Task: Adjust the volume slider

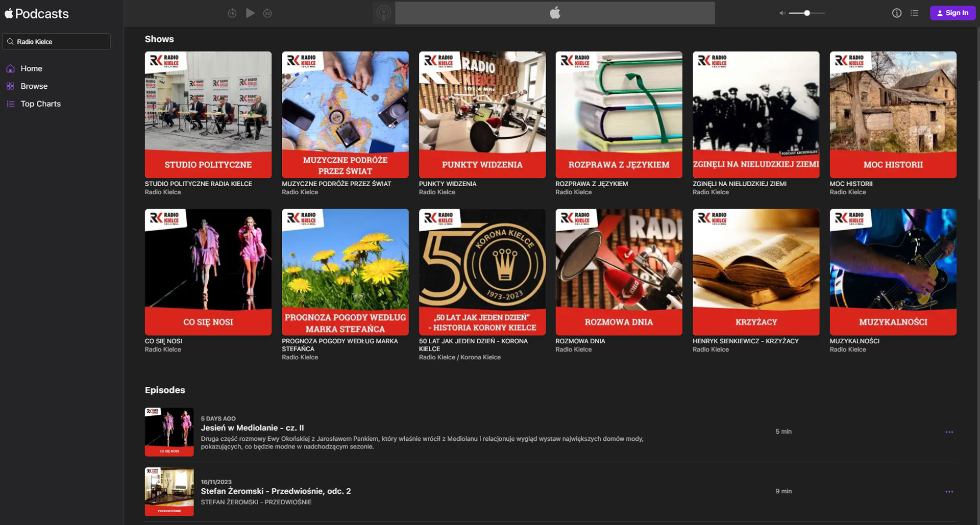Action: (x=807, y=13)
